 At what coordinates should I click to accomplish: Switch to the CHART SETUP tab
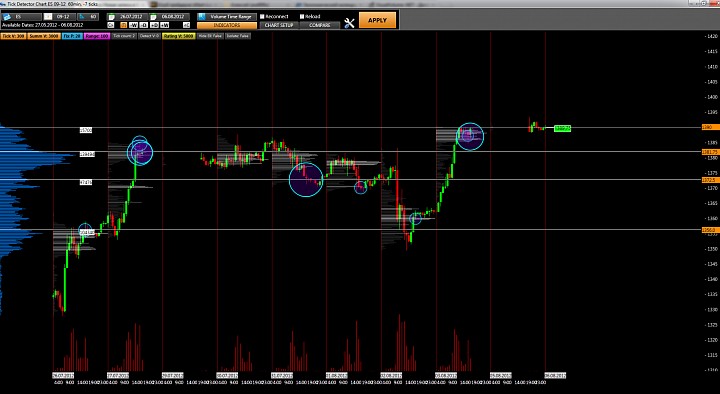click(279, 25)
